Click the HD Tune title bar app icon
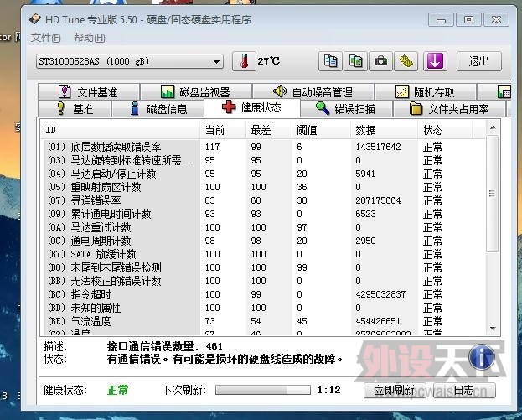Image resolution: width=522 pixels, height=420 pixels. tap(34, 19)
